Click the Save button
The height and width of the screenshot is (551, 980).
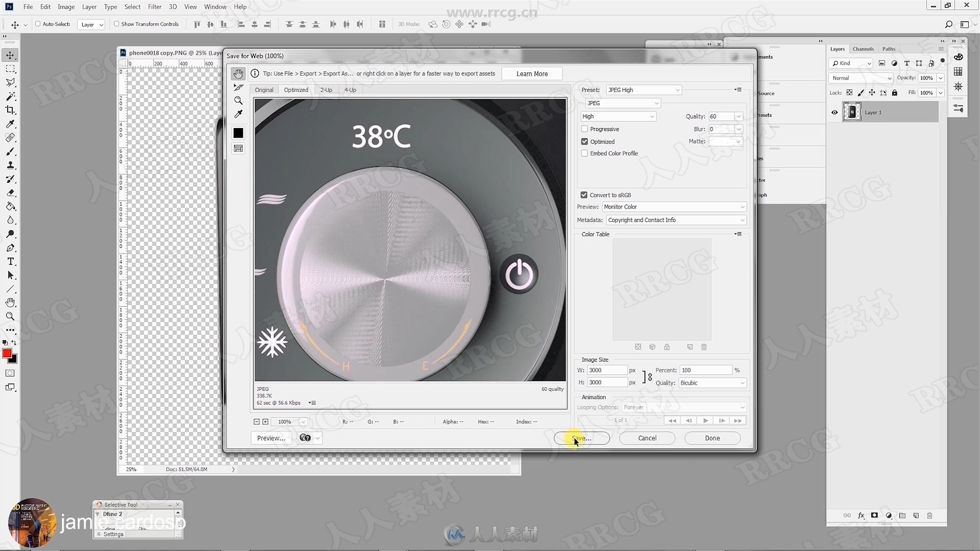point(581,438)
